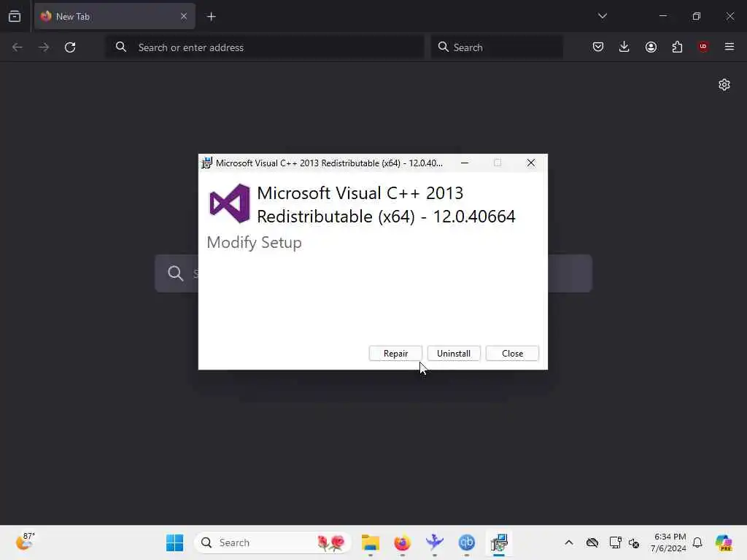Click the display network tray icon
This screenshot has height=560, width=747.
(x=615, y=542)
